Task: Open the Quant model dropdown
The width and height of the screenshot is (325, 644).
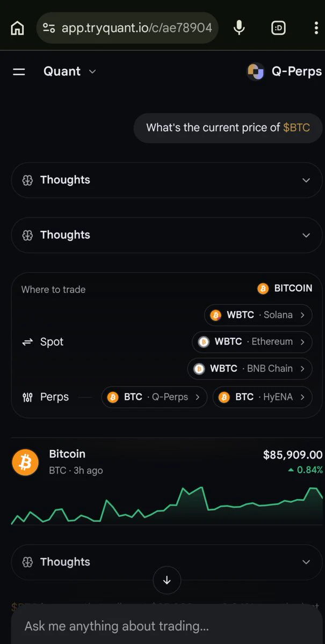Action: coord(70,71)
